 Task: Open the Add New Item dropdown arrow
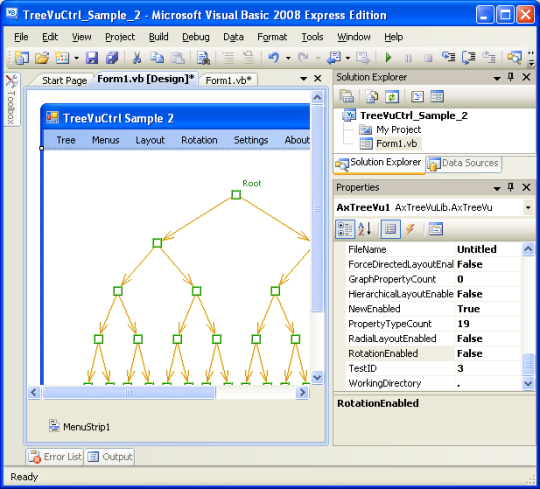point(76,58)
